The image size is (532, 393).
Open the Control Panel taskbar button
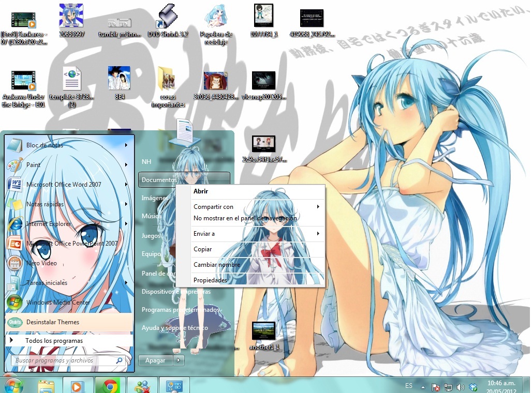click(x=174, y=386)
